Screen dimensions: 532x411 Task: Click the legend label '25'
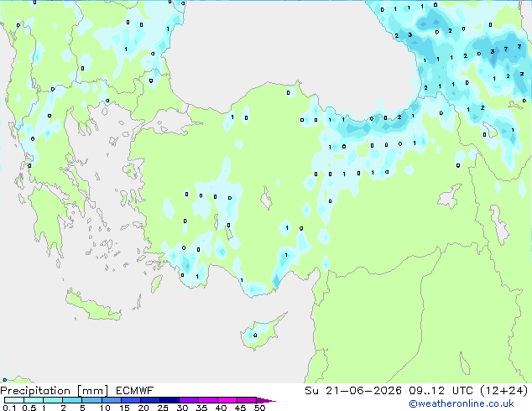163,408
